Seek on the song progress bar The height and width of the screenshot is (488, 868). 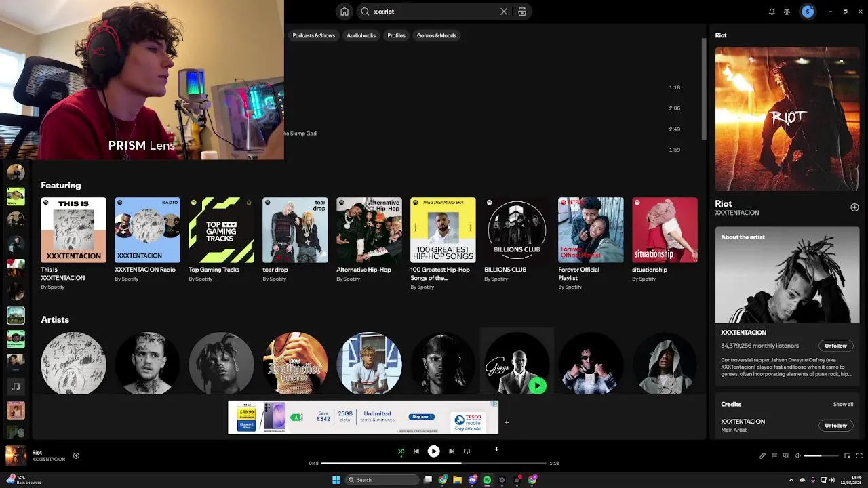coord(434,463)
